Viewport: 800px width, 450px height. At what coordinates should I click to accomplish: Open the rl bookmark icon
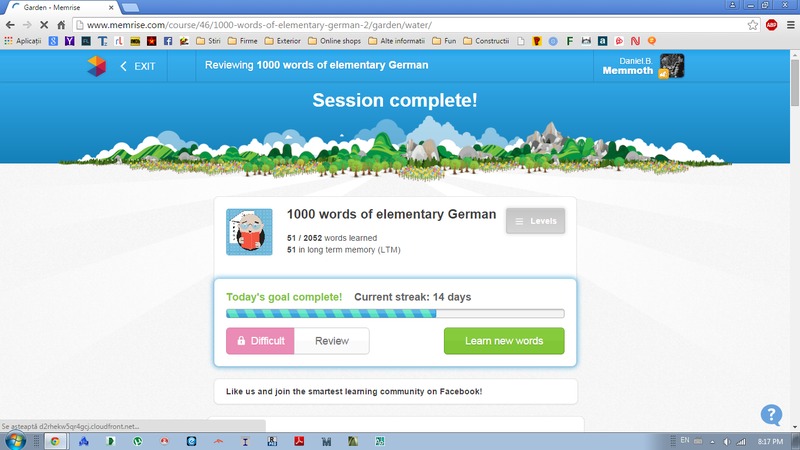(x=119, y=41)
